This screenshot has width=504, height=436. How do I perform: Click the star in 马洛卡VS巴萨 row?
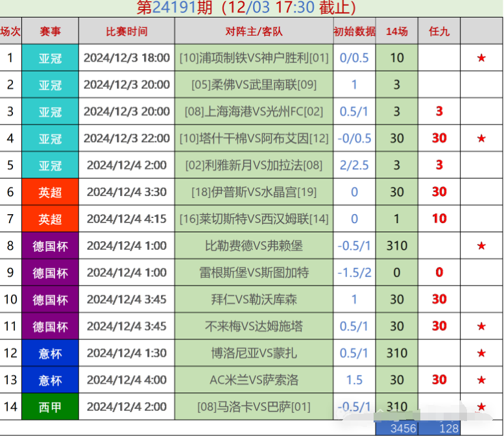[481, 407]
